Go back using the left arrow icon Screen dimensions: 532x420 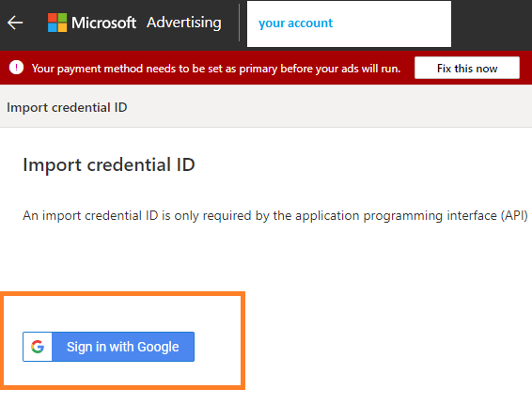pos(15,23)
